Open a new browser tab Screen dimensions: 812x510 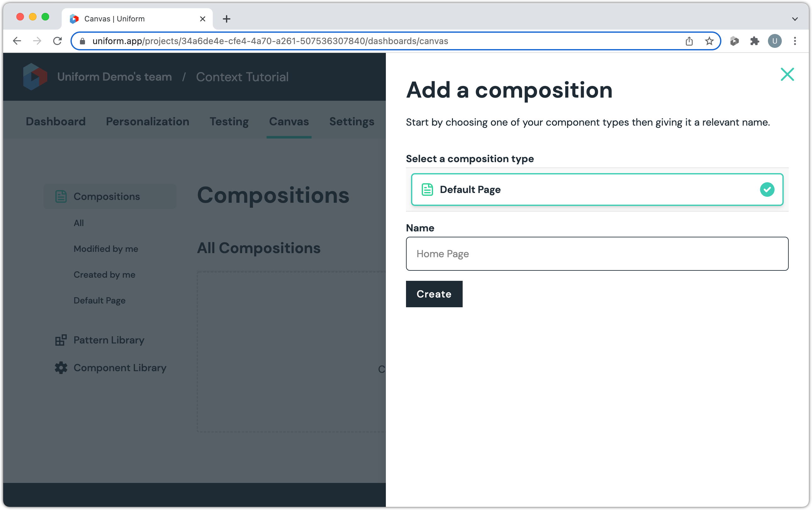click(227, 19)
